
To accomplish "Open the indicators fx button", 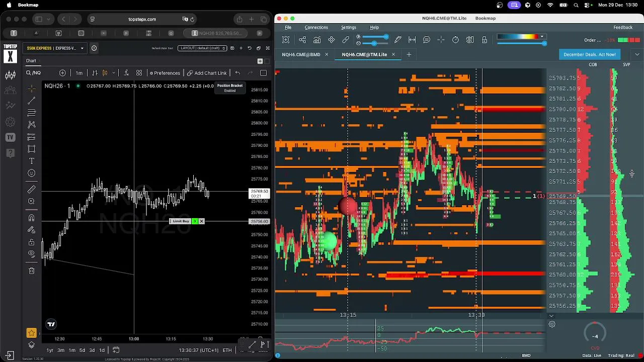I will pyautogui.click(x=126, y=73).
